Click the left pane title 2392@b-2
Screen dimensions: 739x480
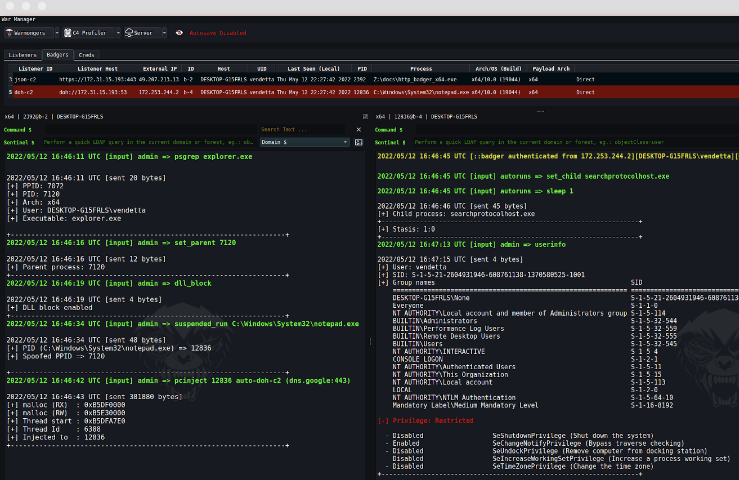[54, 117]
